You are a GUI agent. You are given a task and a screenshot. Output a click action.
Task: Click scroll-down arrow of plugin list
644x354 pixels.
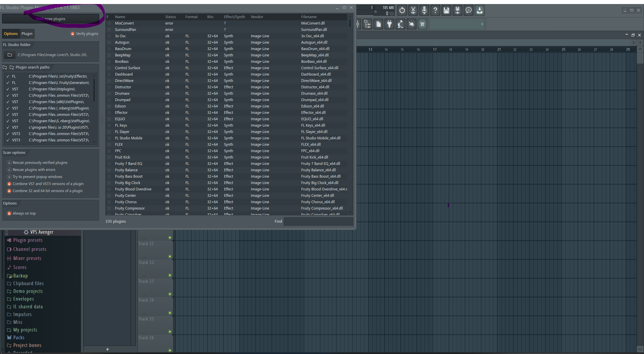pyautogui.click(x=350, y=212)
